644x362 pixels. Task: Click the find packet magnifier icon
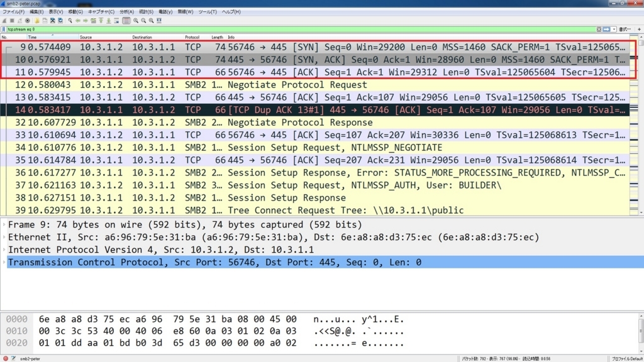pos(70,21)
